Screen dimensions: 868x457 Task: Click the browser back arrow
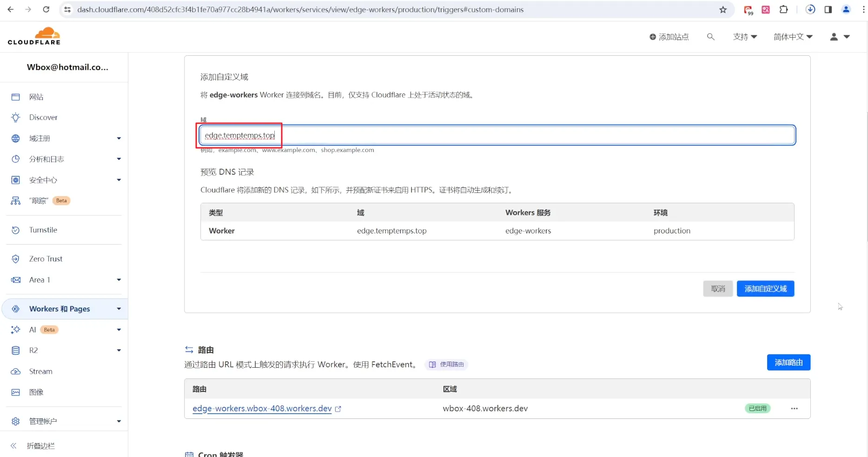11,9
